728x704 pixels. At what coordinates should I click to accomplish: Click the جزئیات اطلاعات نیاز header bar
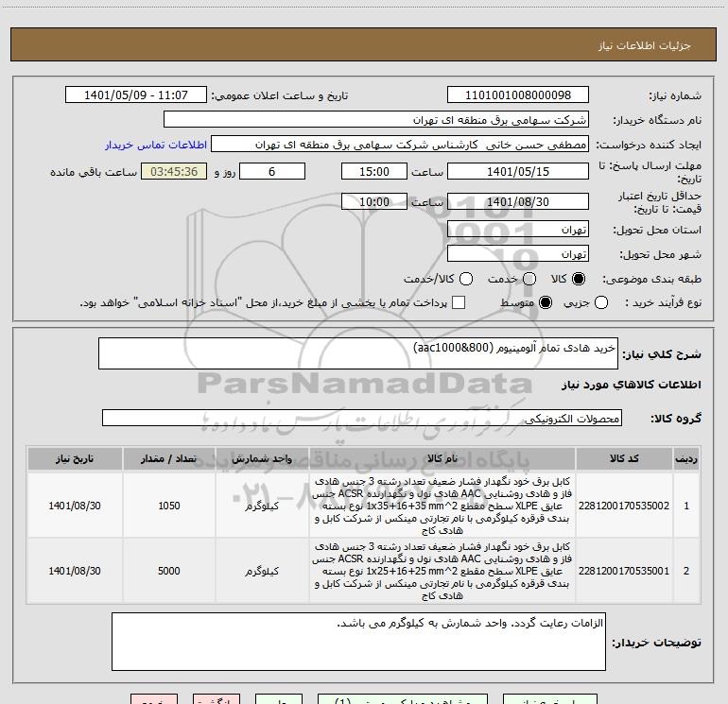[x=363, y=44]
